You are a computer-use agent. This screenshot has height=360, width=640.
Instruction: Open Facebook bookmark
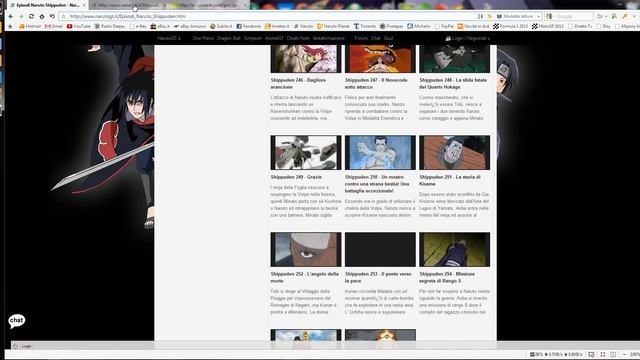click(249, 26)
